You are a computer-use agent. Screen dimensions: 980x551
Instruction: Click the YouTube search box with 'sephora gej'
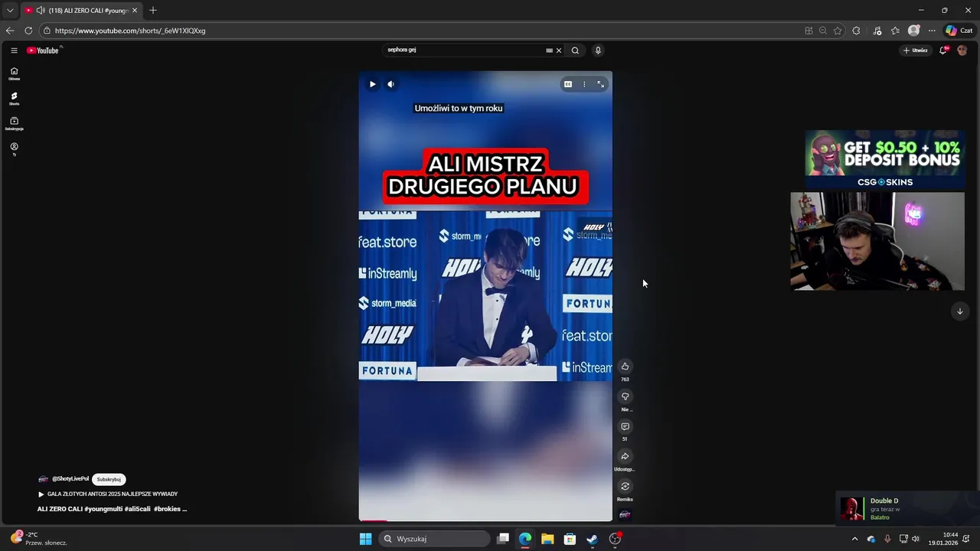463,50
